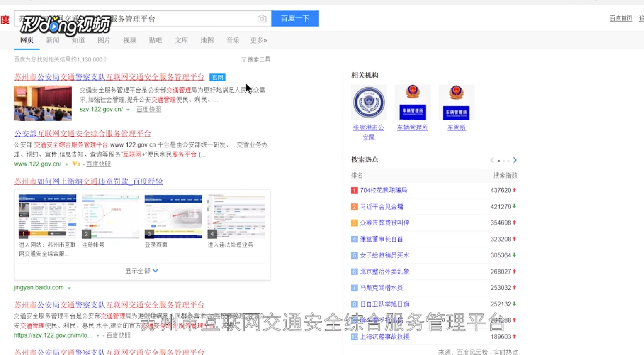The width and height of the screenshot is (644, 355).
Task: Open hot search 雅堂董事长自首
Action: (x=382, y=239)
